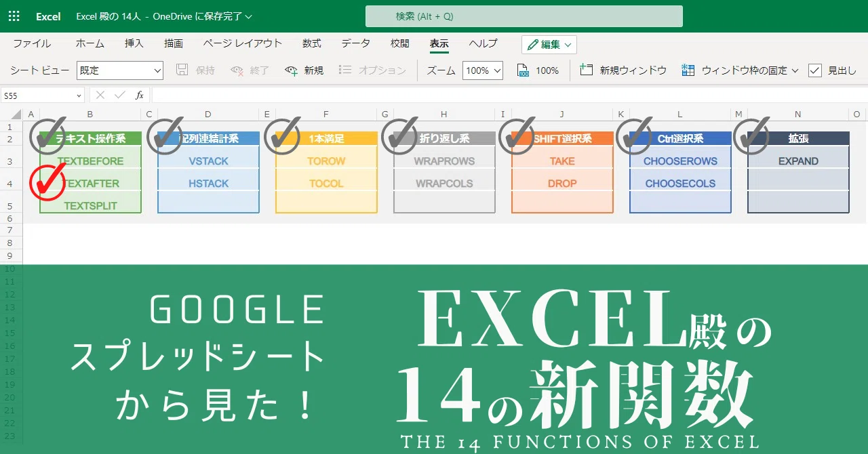Open the ファイル menu
868x454 pixels.
coord(32,43)
